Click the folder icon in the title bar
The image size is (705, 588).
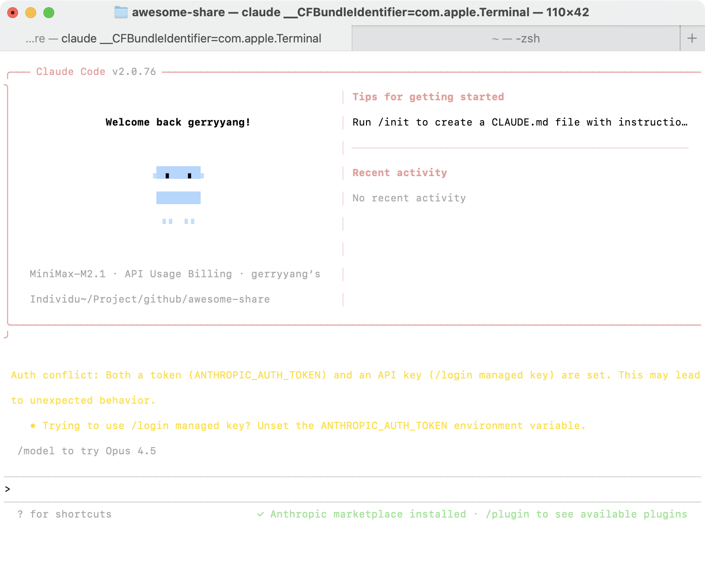pos(121,12)
